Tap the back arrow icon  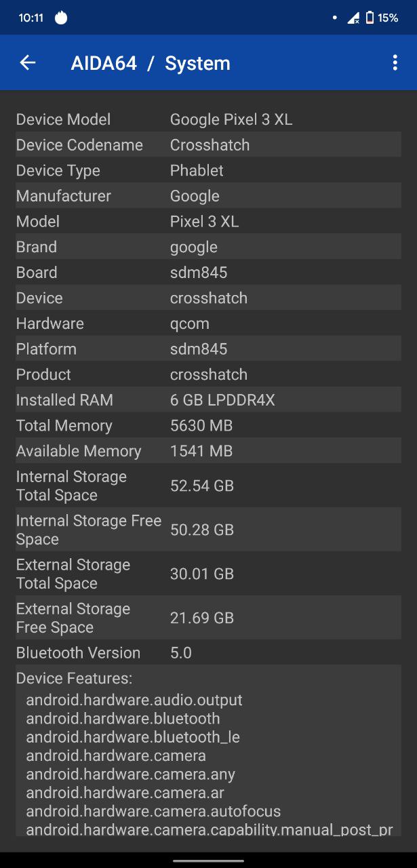pyautogui.click(x=27, y=63)
